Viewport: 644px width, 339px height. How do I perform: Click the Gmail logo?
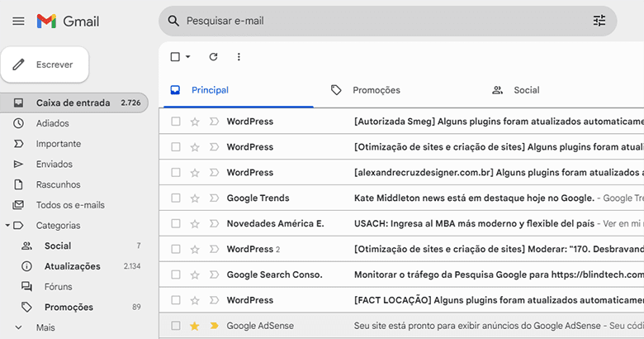68,21
